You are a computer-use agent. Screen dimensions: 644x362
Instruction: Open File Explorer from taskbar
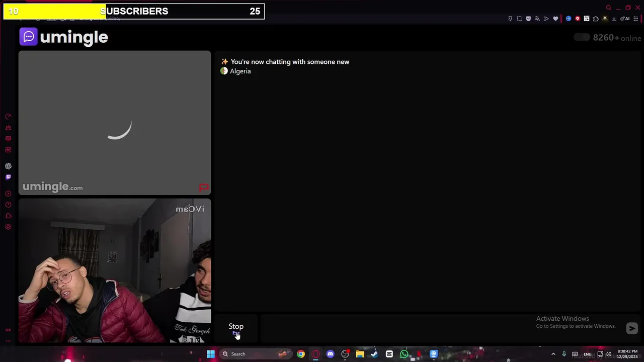(x=360, y=354)
